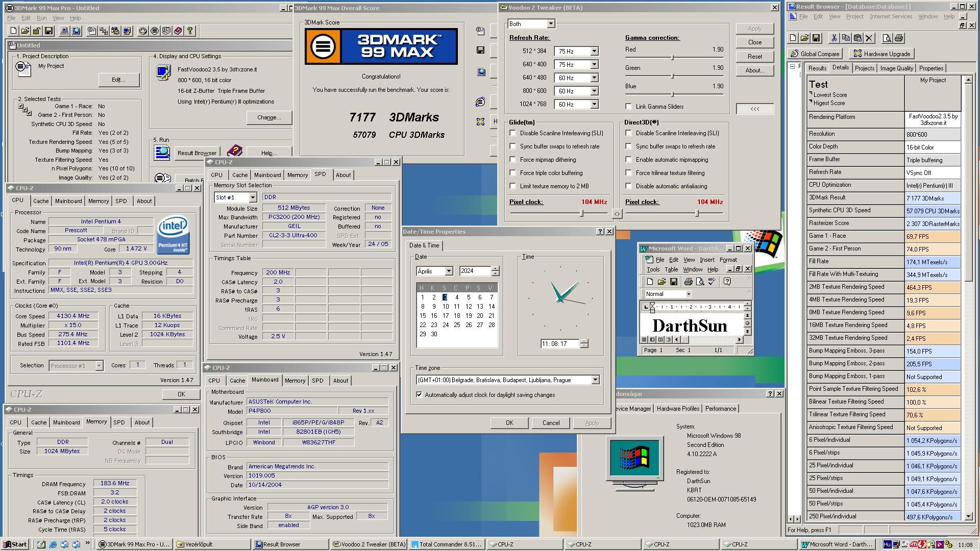
Task: Click the printer icon in Result Browser toolbar
Action: [899, 38]
